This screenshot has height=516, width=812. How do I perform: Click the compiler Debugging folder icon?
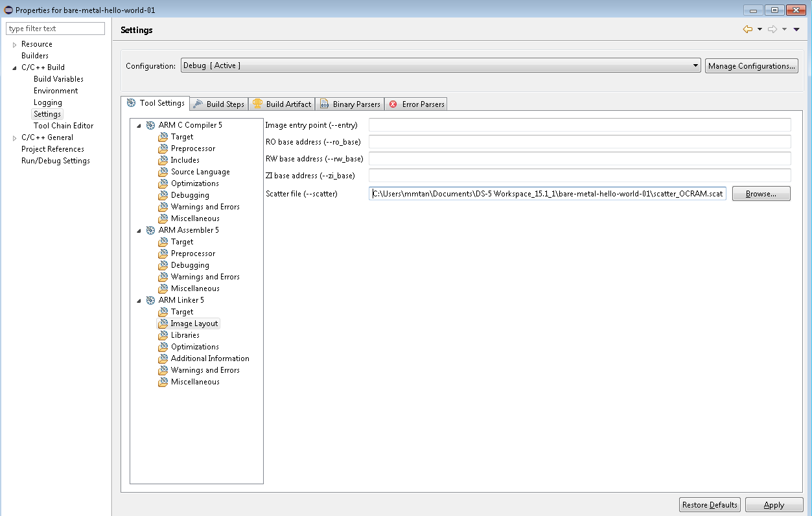[x=163, y=195]
